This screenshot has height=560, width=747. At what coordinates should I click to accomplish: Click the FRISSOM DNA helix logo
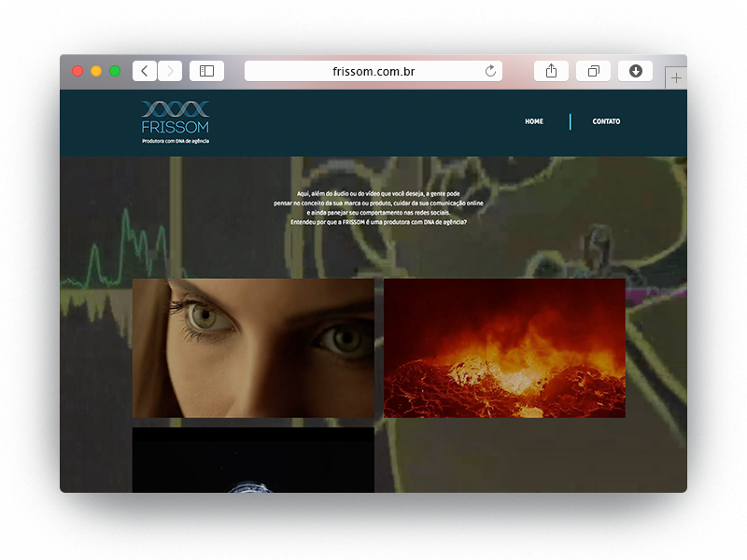tap(176, 117)
